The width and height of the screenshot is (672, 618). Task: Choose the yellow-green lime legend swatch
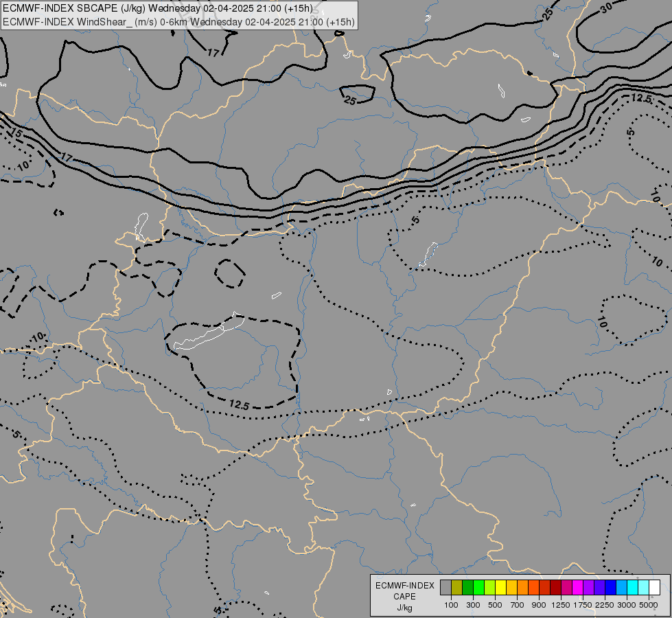[x=489, y=587]
